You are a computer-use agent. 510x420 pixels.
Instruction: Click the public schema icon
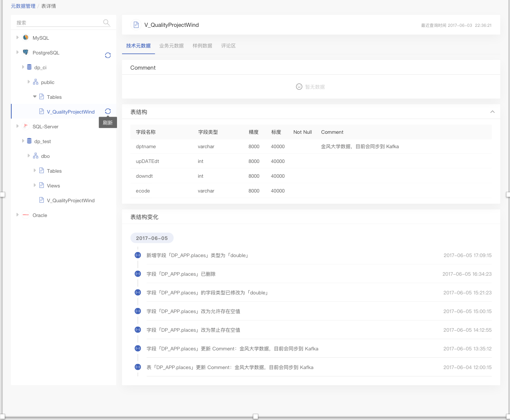click(x=35, y=82)
